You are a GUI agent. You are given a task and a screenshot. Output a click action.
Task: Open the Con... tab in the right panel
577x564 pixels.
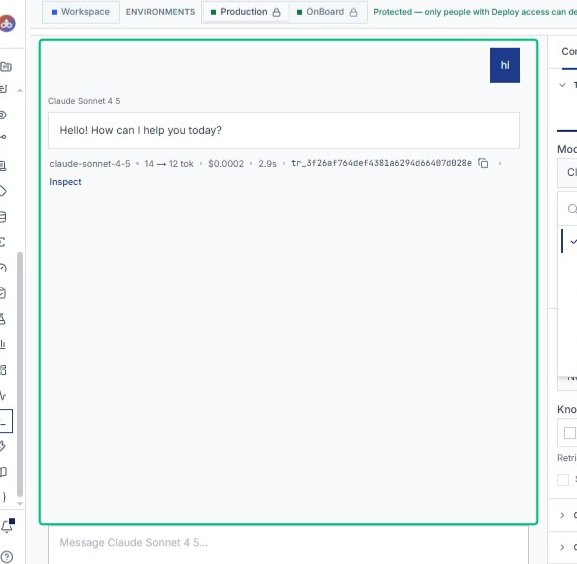pyautogui.click(x=569, y=52)
